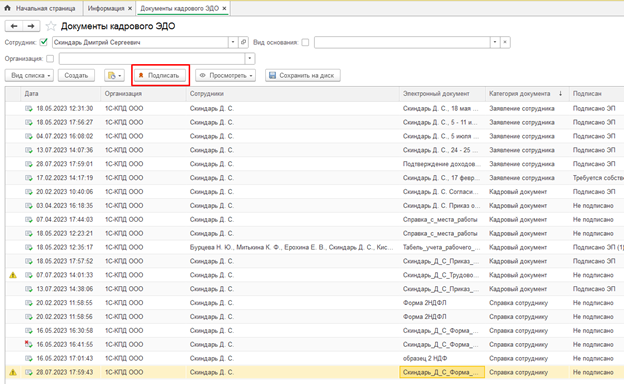
Task: Click the Требуется собств signed status cell
Action: 597,178
